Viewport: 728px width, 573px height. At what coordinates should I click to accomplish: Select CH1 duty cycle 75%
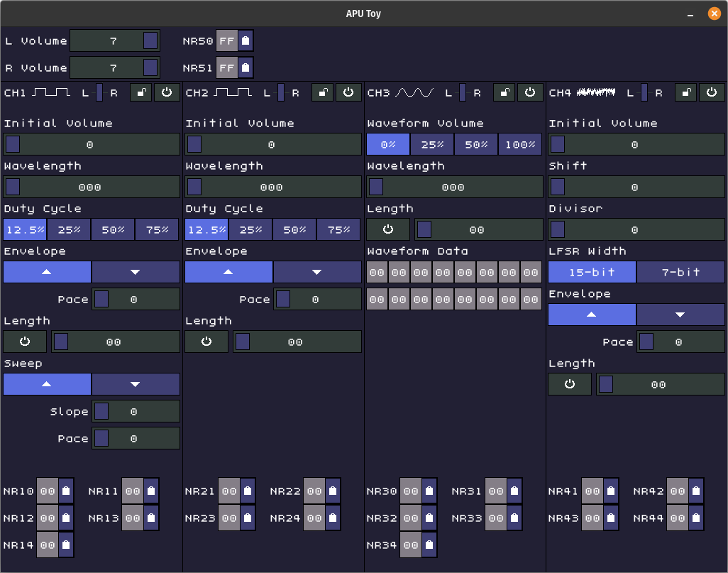157,229
